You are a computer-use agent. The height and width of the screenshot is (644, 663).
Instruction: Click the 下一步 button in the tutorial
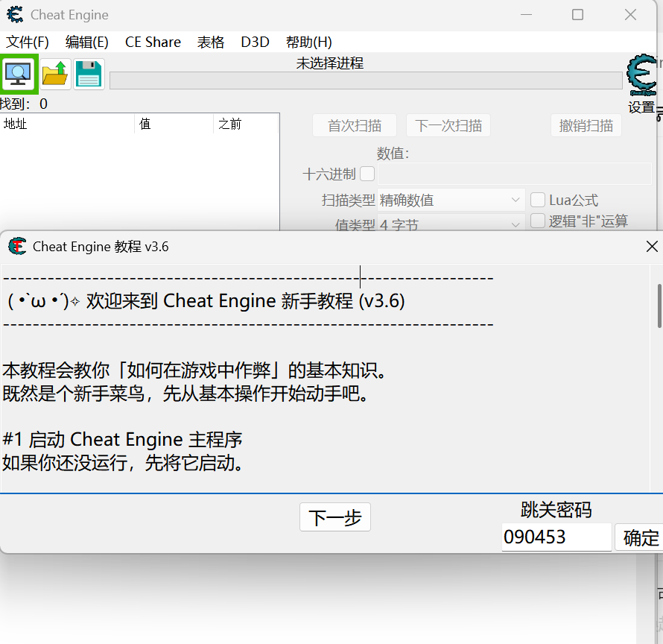click(334, 517)
